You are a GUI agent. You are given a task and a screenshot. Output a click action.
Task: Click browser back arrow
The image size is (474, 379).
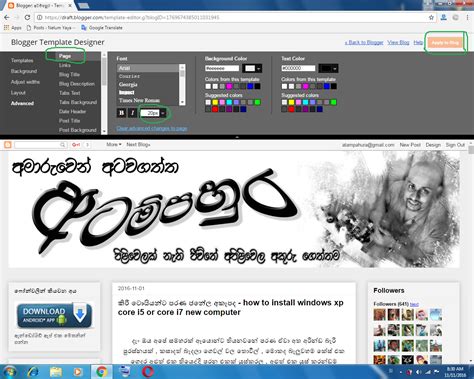coord(7,17)
